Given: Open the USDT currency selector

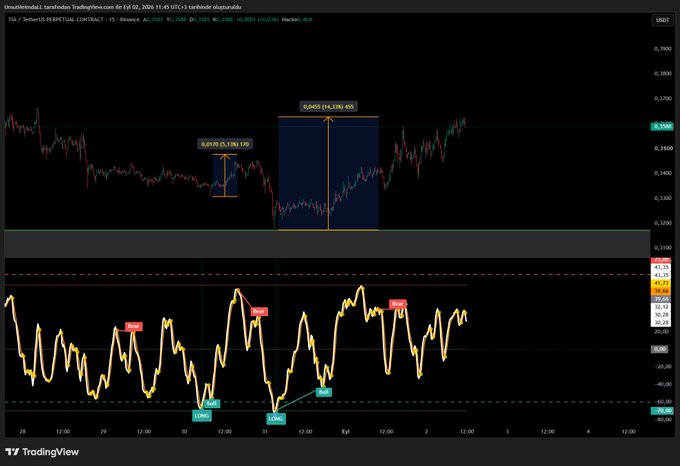Looking at the screenshot, I should (662, 20).
